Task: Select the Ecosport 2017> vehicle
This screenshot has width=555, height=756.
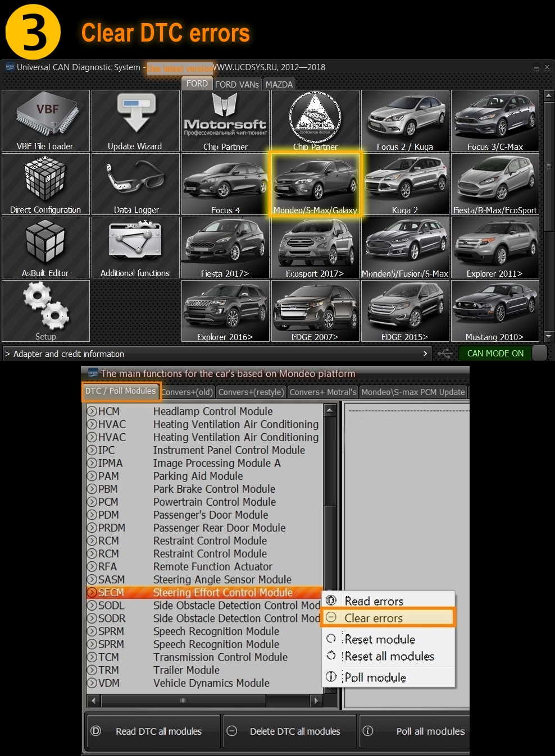Action: [x=315, y=248]
